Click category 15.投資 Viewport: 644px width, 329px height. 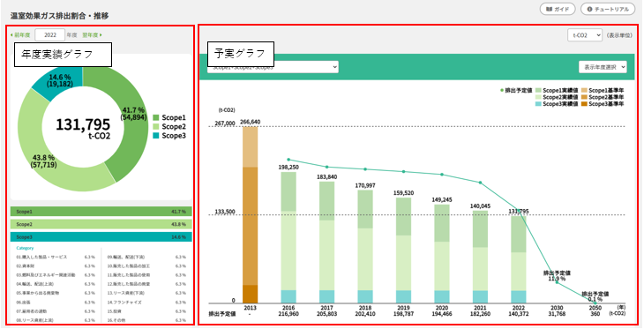coord(114,311)
